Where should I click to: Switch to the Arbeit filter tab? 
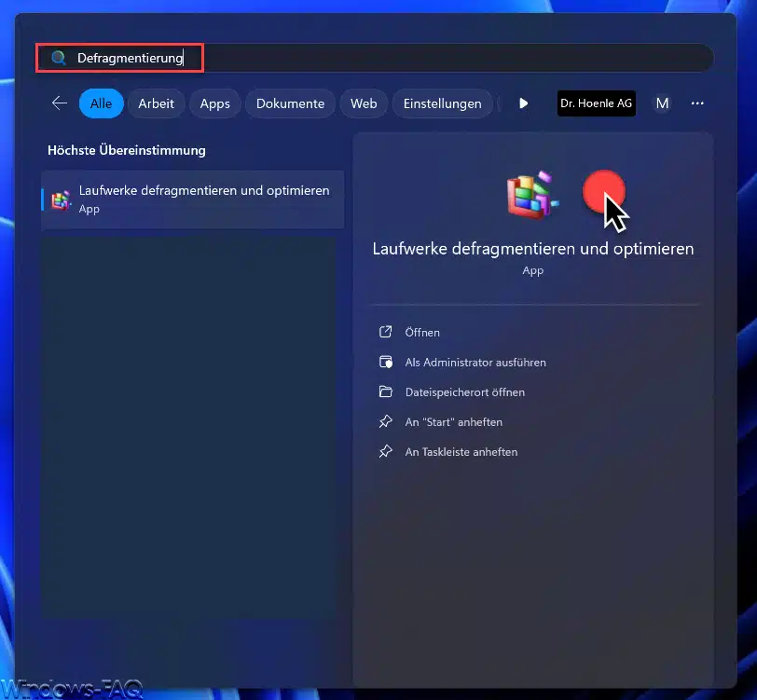pos(156,103)
